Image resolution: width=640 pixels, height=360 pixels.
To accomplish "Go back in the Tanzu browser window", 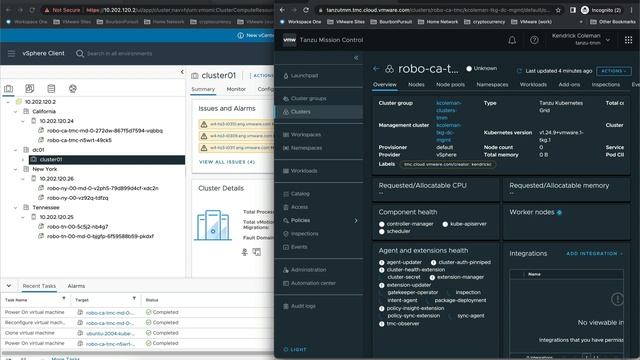I will (x=282, y=10).
